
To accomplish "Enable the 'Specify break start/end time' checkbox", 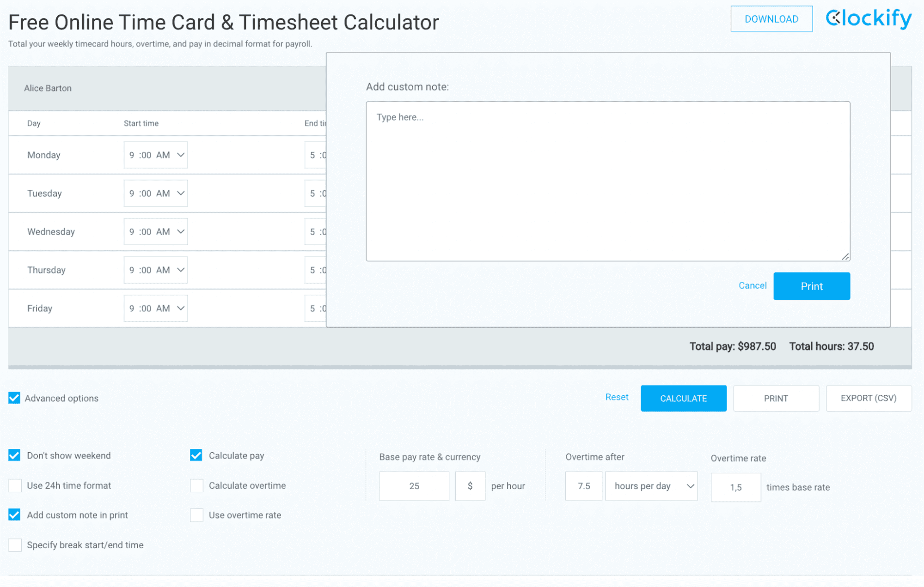I will click(15, 545).
